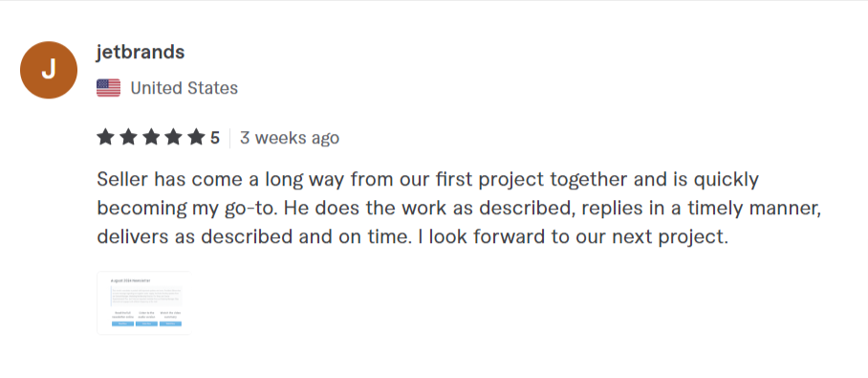Click the numeric rating 5 beside the stars
Viewport: 868px width, 378px height.
(x=215, y=138)
